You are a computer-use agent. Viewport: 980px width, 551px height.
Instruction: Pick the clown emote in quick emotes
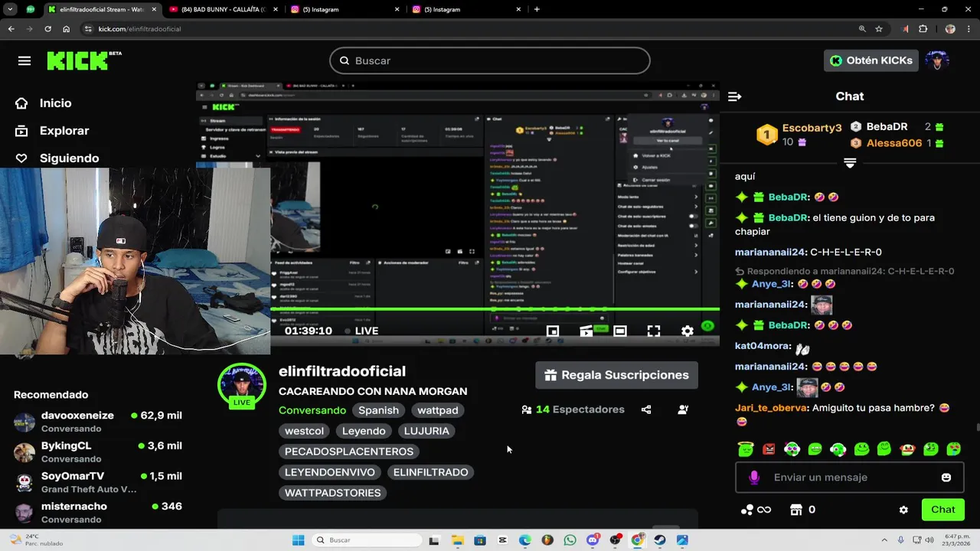tap(907, 448)
